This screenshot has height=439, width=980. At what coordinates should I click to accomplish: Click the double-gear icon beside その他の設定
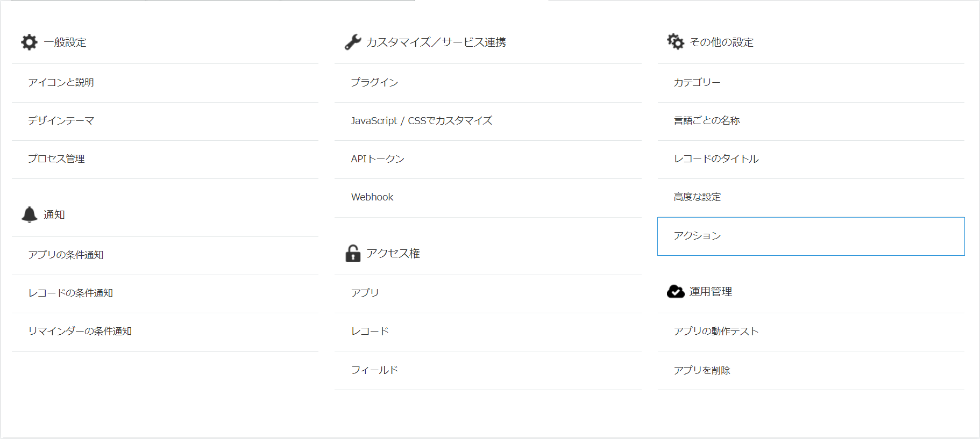click(676, 41)
